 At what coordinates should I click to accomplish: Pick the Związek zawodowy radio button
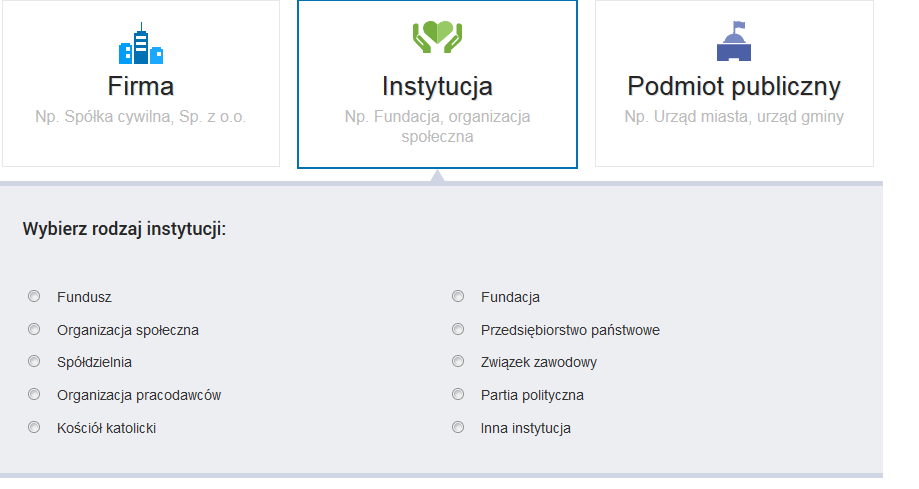(x=458, y=362)
